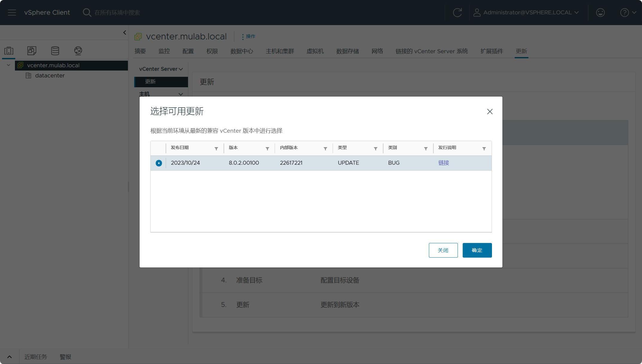Image resolution: width=642 pixels, height=364 pixels.
Task: Open the 主机和集群 tab
Action: click(280, 51)
